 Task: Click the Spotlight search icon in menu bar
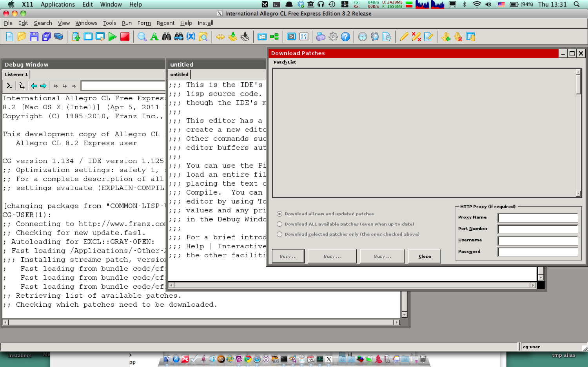[x=577, y=4]
